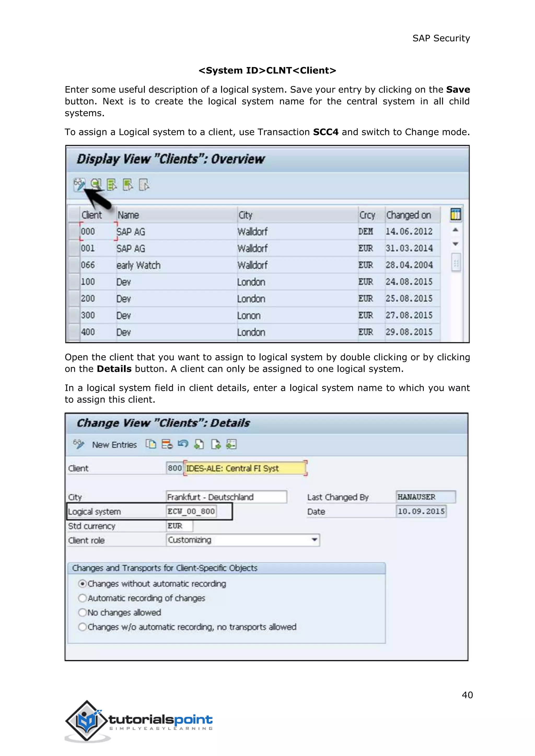The width and height of the screenshot is (535, 756).
Task: Select the row selector for client 066
Action: coord(74,265)
